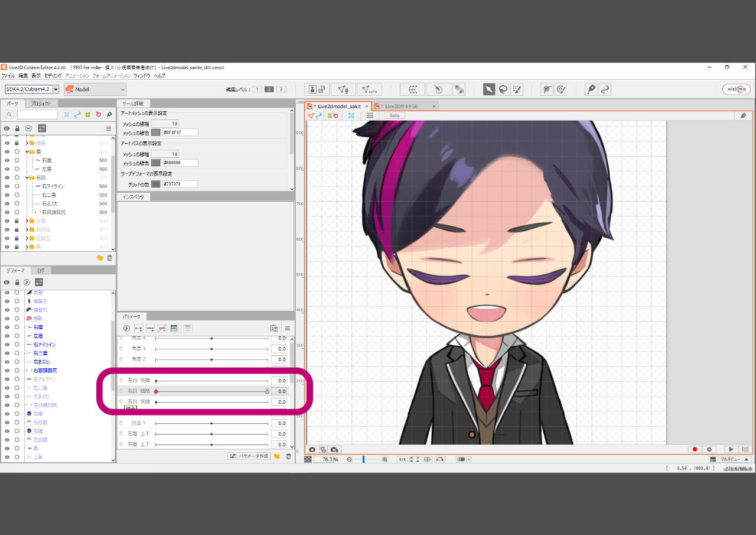Screen dimensions: 756x535
Task: Click the Parts panel swap arrows icon
Action: tap(42, 128)
